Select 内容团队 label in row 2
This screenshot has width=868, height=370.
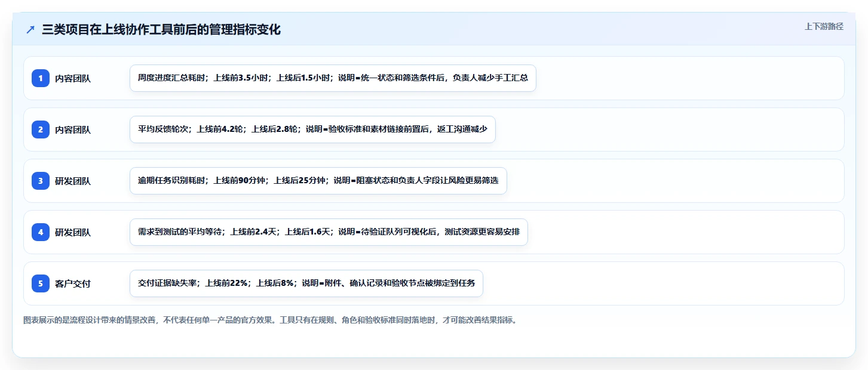pos(73,129)
